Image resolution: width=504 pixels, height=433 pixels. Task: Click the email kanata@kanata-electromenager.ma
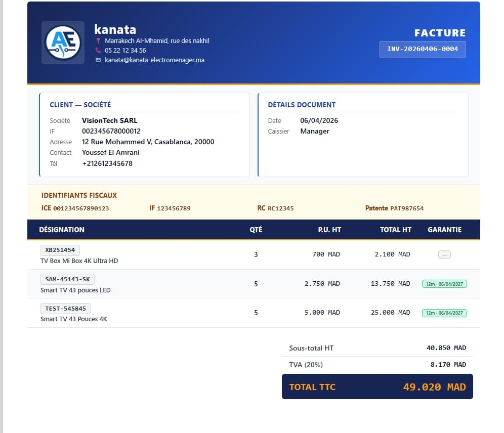[154, 60]
